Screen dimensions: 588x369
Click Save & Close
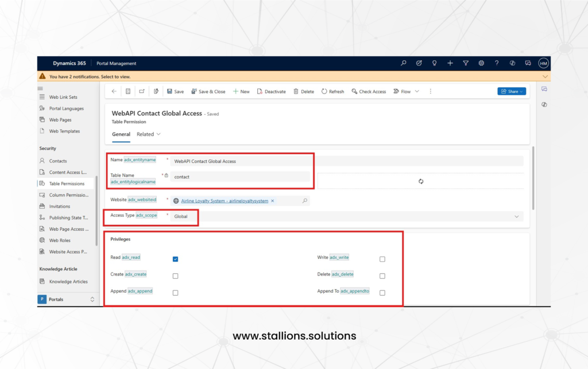point(208,91)
